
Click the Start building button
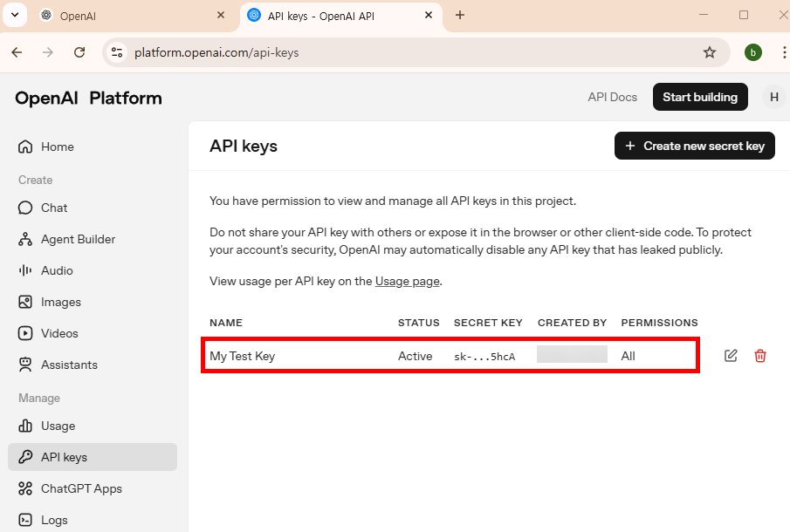700,97
